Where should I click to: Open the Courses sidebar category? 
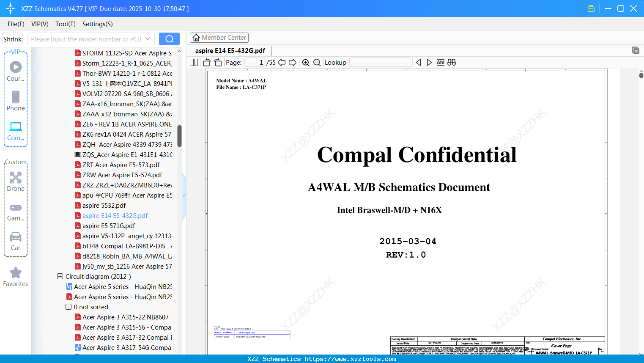coord(16,71)
